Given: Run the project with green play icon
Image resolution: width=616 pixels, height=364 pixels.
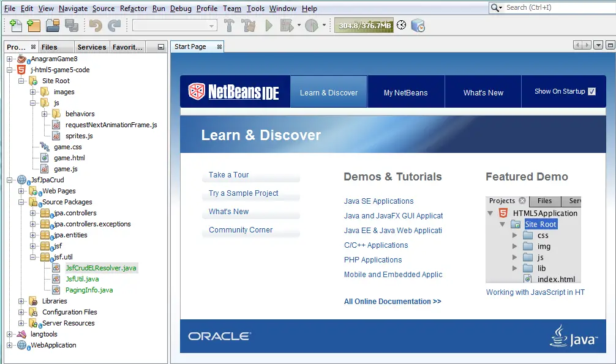Looking at the screenshot, I should click(x=269, y=26).
